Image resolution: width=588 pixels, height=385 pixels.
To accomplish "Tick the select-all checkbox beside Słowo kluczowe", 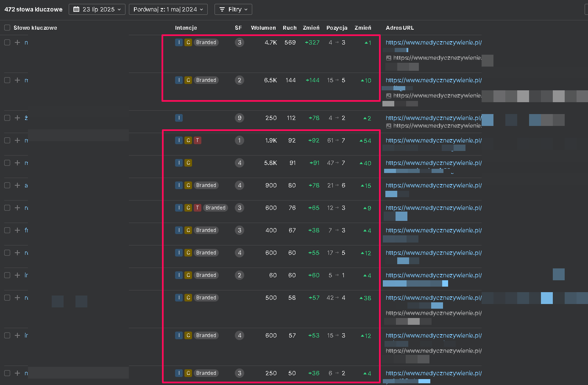I will (x=7, y=28).
